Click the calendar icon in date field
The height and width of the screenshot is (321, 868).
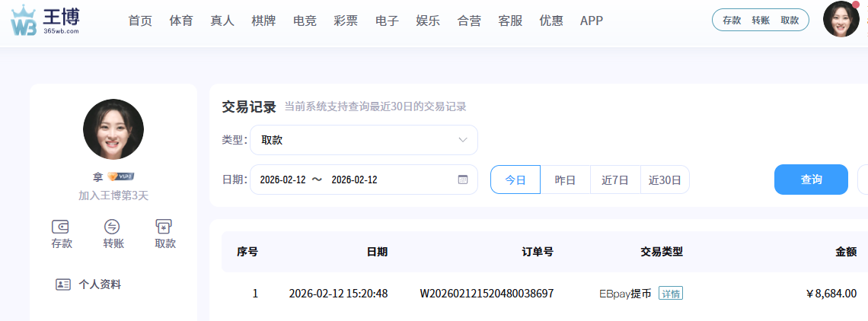coord(462,180)
